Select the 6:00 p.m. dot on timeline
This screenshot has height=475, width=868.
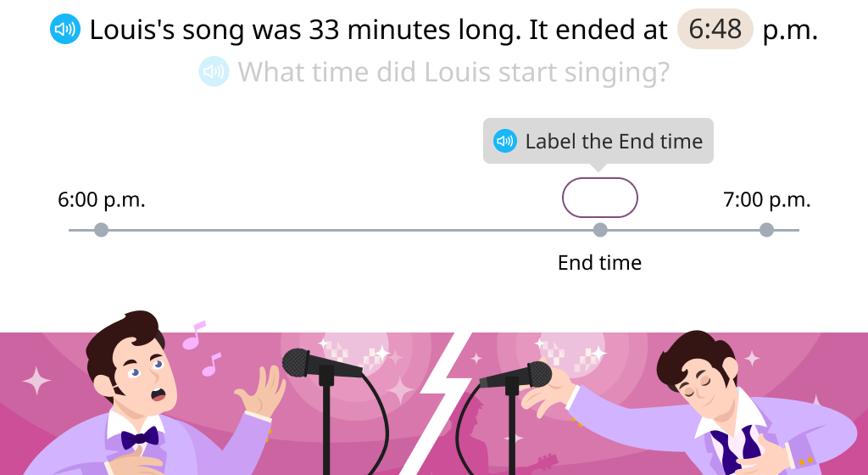102,230
